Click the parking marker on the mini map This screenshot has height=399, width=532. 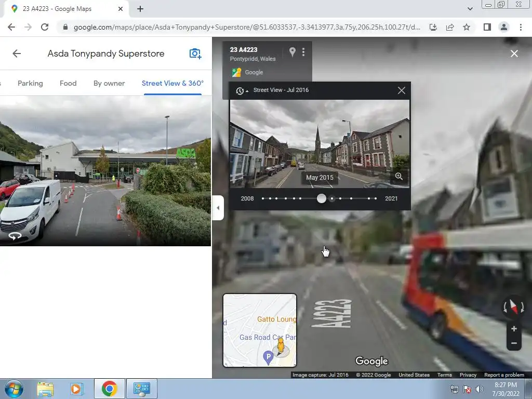click(x=268, y=357)
